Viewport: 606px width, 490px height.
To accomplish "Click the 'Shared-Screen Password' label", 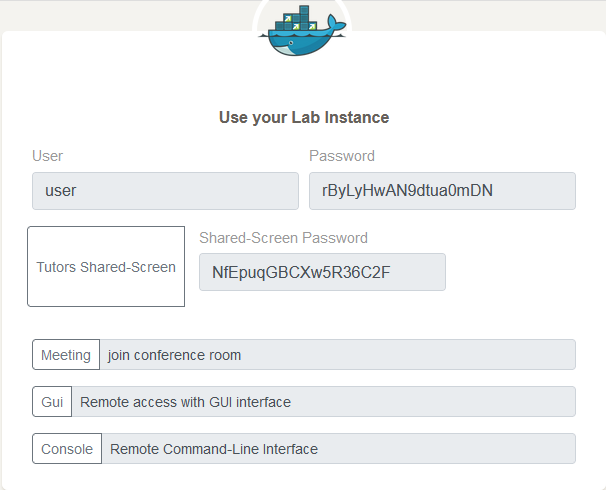I will [283, 238].
